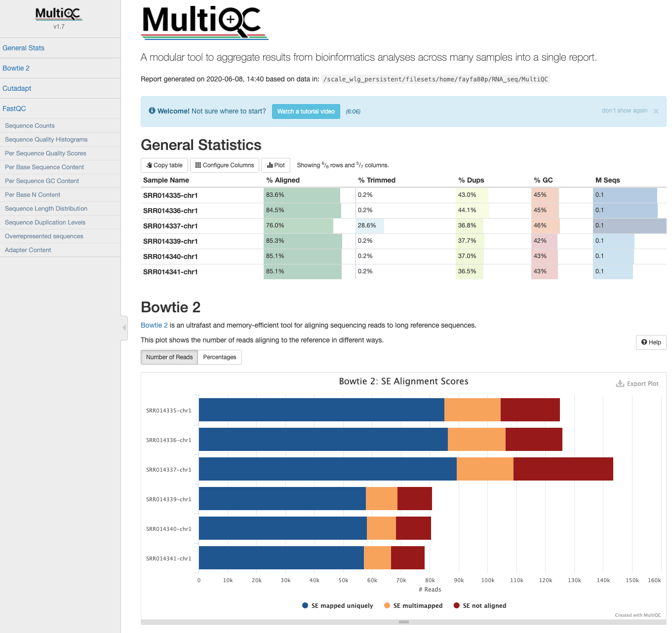Click the General Statistics heading

[201, 145]
